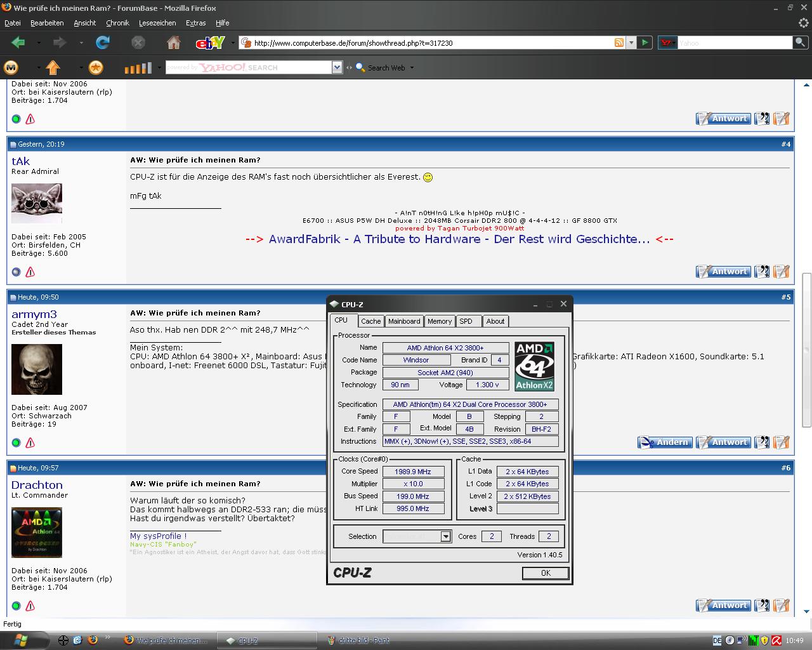Go back with Firefox's green back arrow
The height and width of the screenshot is (650, 812).
[x=18, y=43]
